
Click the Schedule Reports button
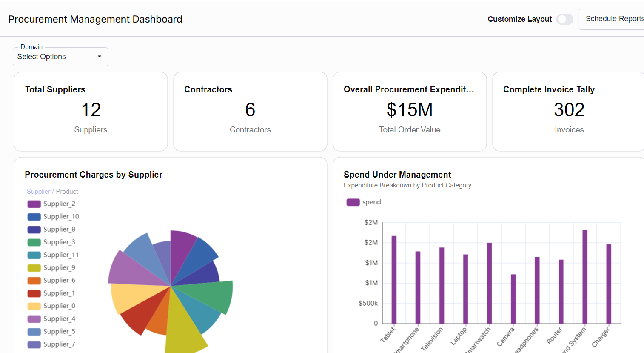[x=615, y=19]
